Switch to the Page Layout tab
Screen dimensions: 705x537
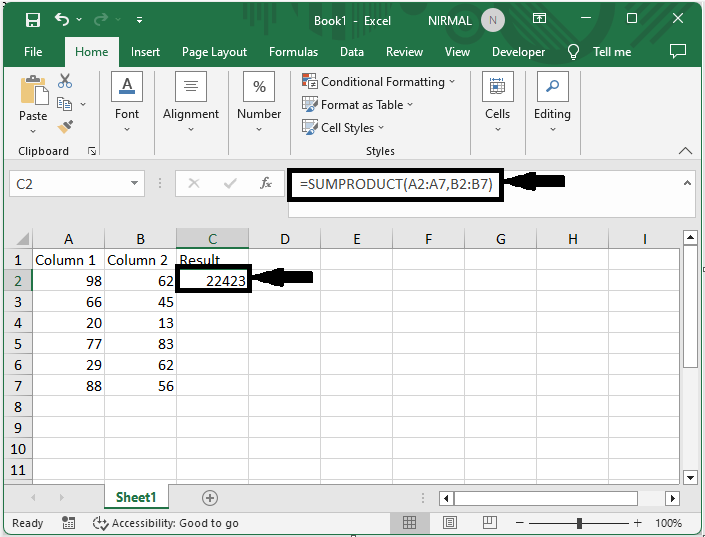coord(214,52)
